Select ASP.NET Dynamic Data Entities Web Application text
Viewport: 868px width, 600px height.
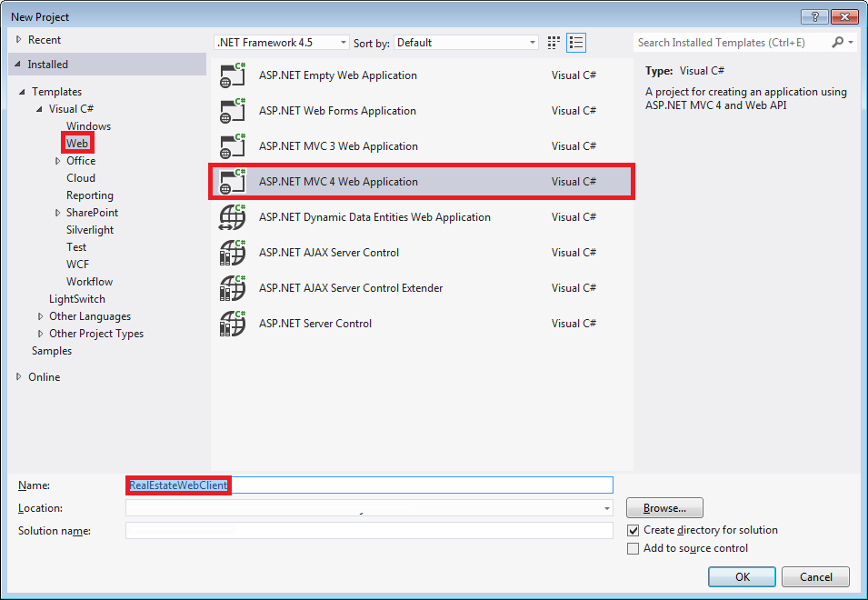(374, 217)
